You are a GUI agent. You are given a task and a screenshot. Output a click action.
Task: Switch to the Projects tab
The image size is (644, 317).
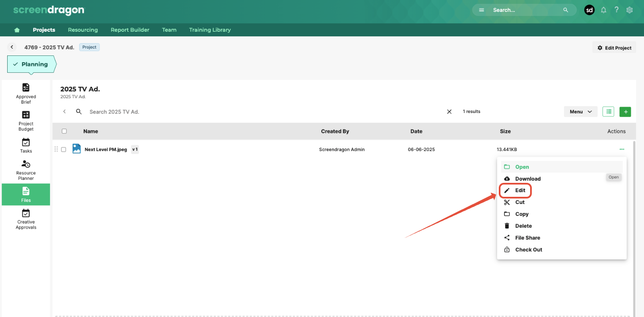[x=44, y=30]
